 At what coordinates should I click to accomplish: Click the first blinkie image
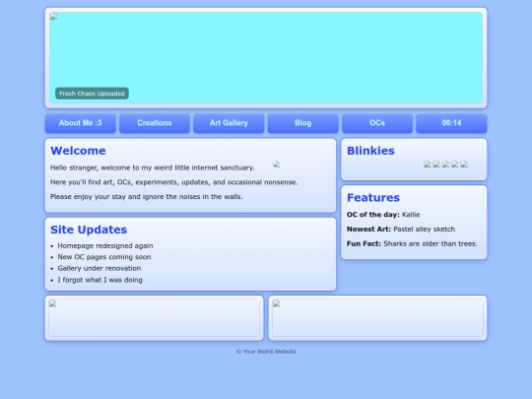428,165
